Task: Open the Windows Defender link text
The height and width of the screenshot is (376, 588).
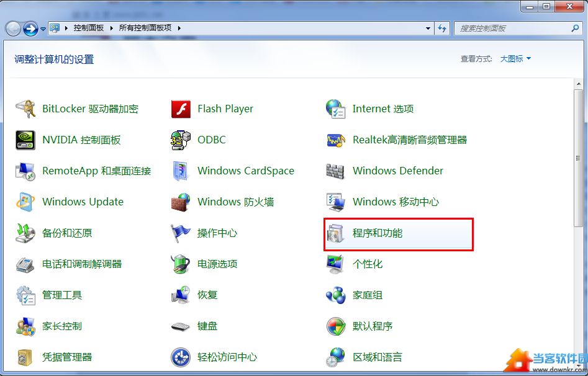Action: pos(398,171)
